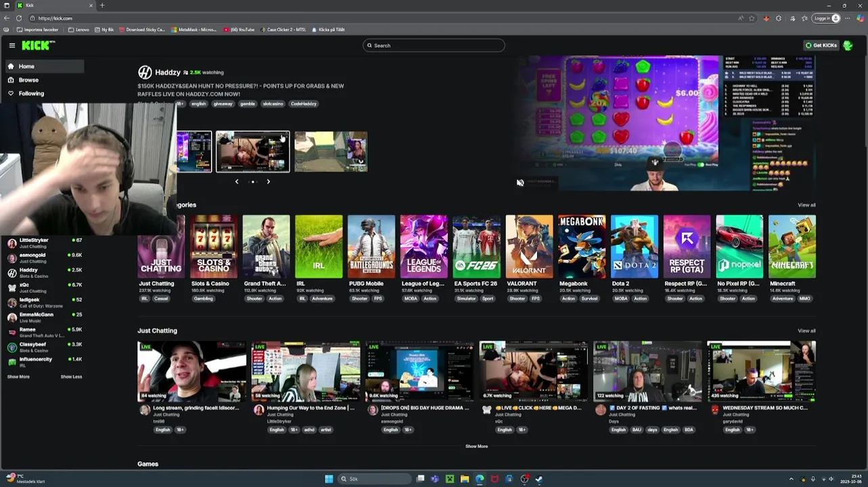Unmute the featured stream preview
The height and width of the screenshot is (487, 868).
520,183
